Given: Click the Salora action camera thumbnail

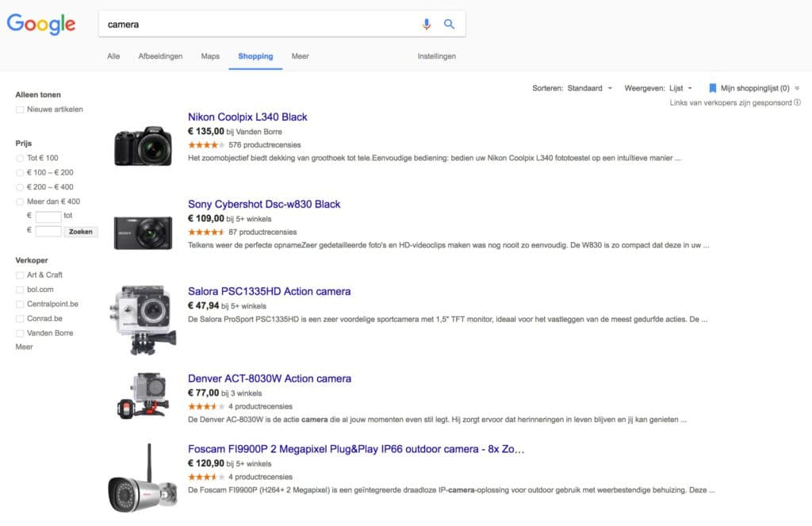Looking at the screenshot, I should (143, 320).
